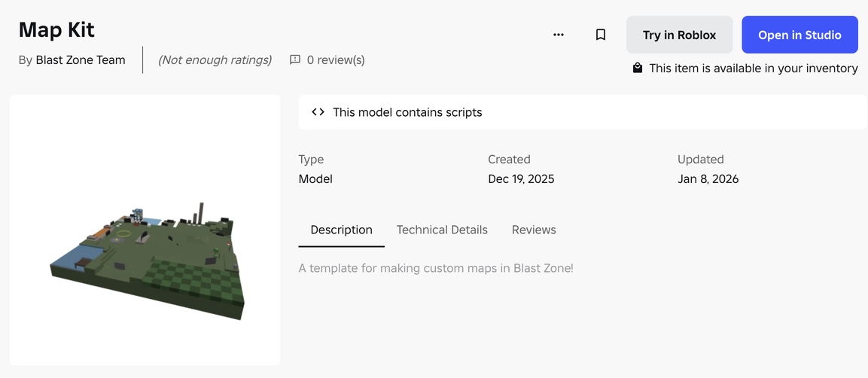Screen dimensions: 868x378
Task: Select the Description tab
Action: (341, 230)
